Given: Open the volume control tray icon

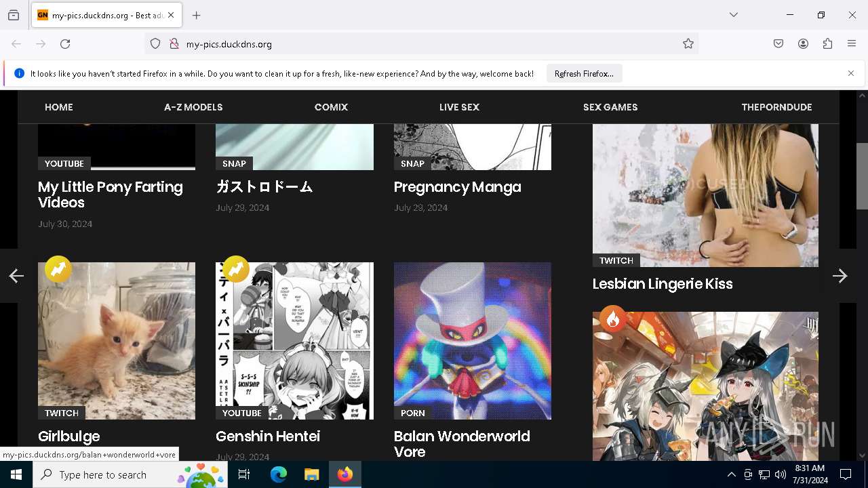Looking at the screenshot, I should [781, 474].
